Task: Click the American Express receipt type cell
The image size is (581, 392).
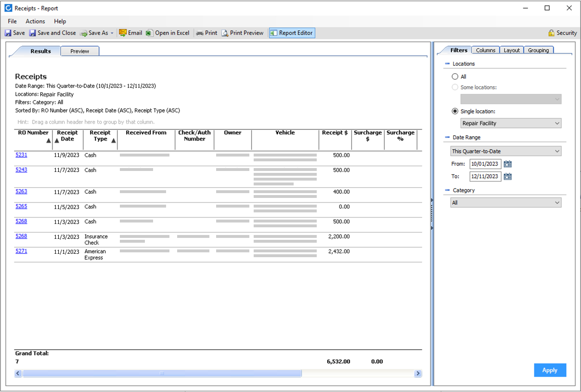Action: click(x=96, y=254)
